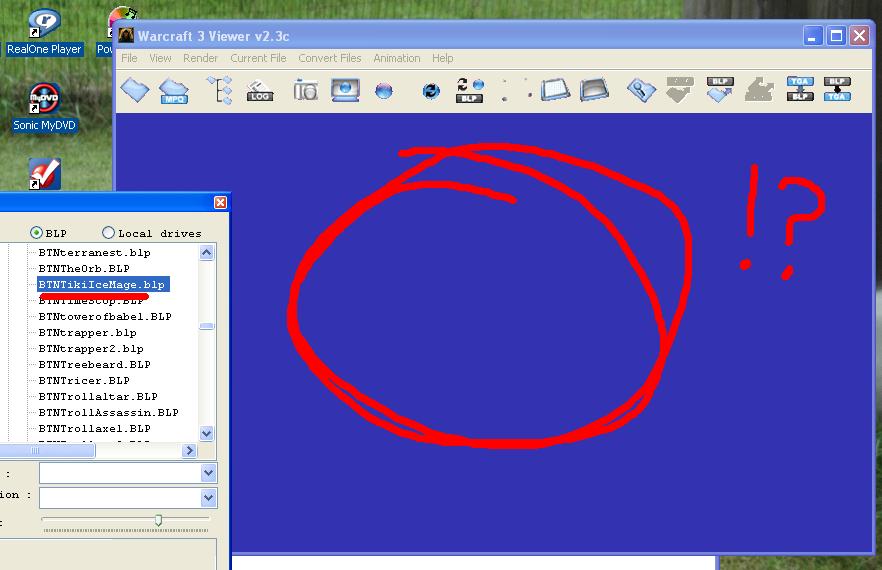Open the File menu
The height and width of the screenshot is (570, 882).
coord(129,58)
